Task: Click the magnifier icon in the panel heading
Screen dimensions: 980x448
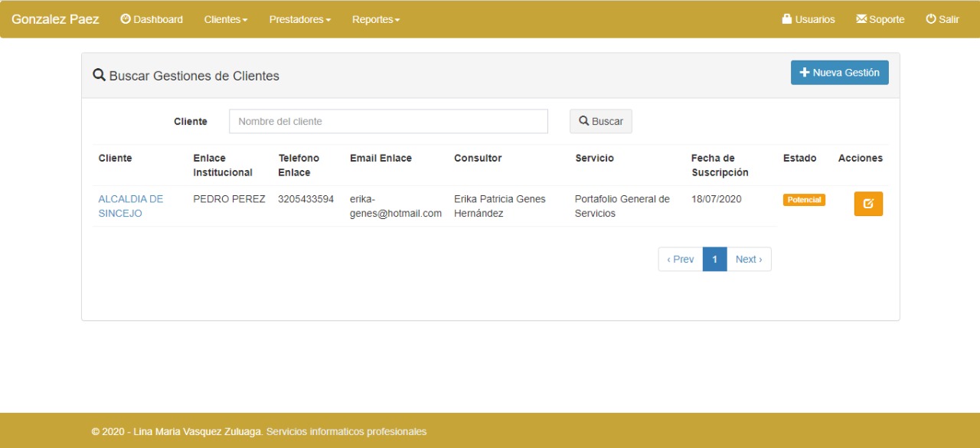Action: coord(99,75)
